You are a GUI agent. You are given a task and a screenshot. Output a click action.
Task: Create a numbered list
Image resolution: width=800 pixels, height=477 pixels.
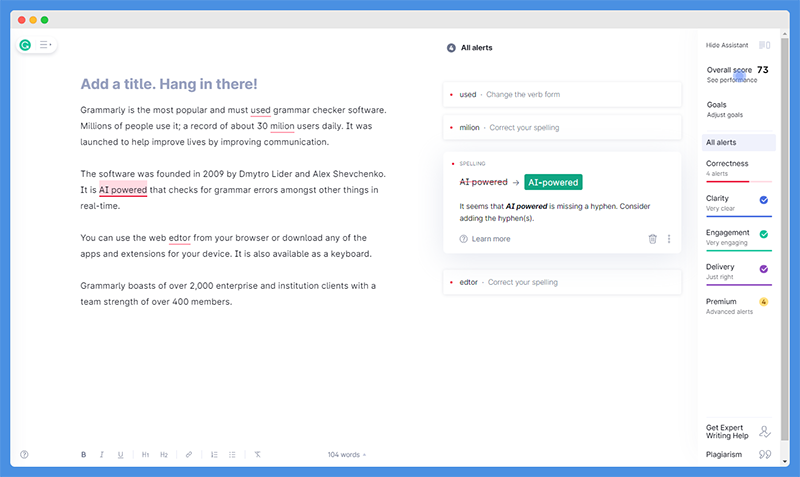point(214,455)
